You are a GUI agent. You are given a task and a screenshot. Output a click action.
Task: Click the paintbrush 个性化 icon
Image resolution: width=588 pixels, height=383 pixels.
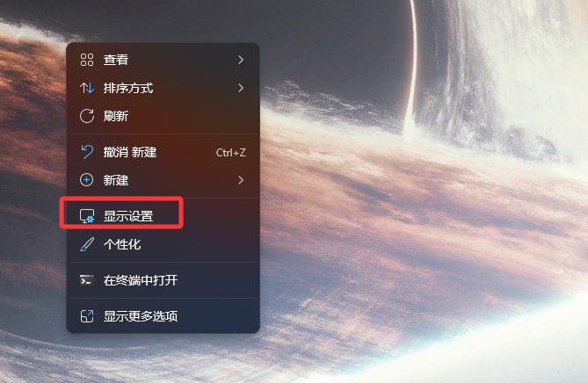[x=87, y=244]
